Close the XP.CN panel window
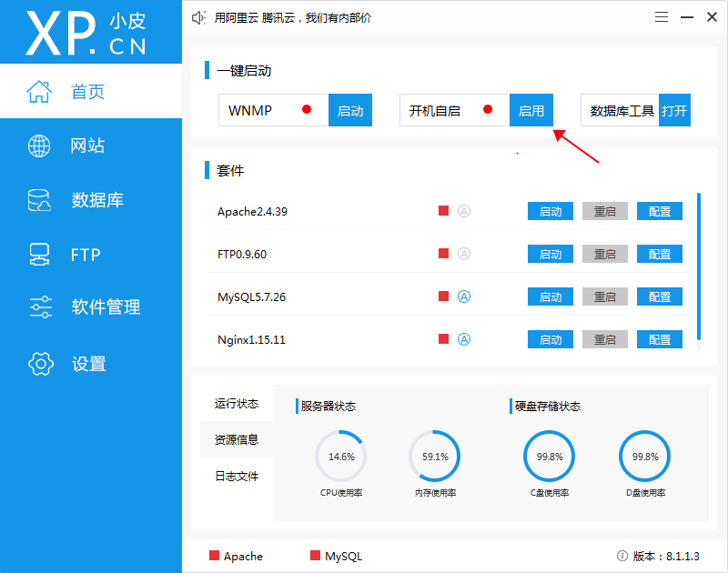728x573 pixels. (x=712, y=17)
